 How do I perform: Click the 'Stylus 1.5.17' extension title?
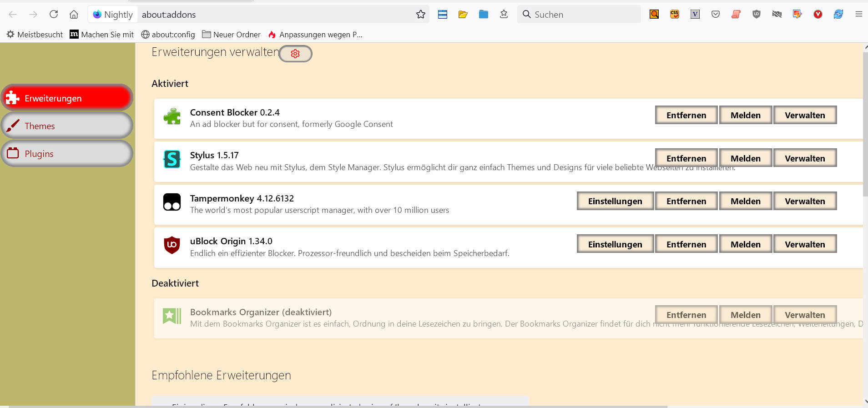214,155
